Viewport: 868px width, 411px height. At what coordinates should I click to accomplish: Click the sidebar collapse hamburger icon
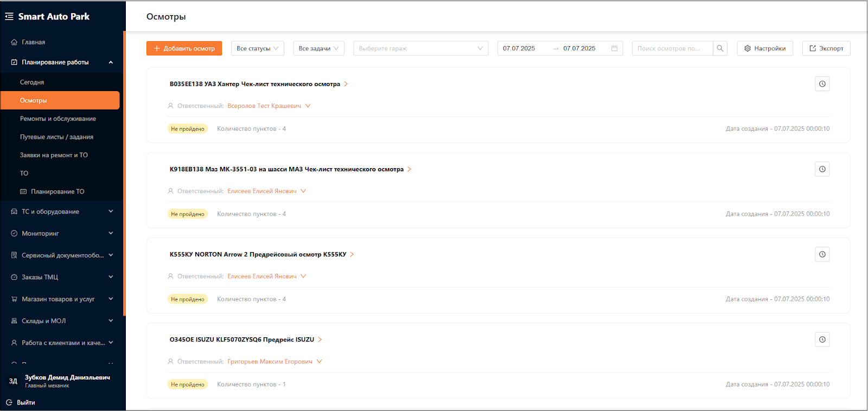[x=9, y=16]
